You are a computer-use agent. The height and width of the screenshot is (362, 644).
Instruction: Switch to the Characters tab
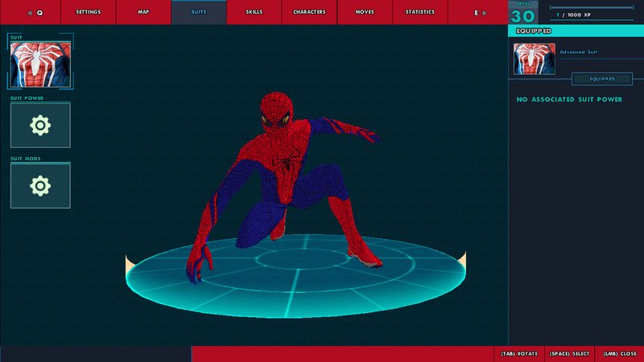(x=309, y=12)
